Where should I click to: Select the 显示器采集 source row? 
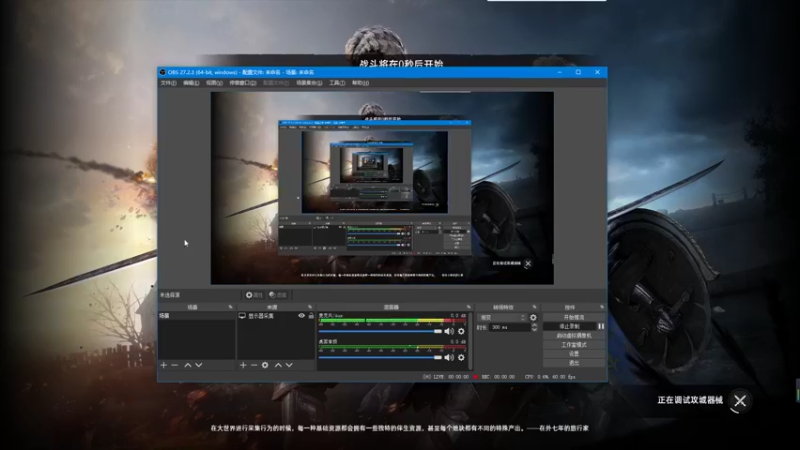(276, 316)
